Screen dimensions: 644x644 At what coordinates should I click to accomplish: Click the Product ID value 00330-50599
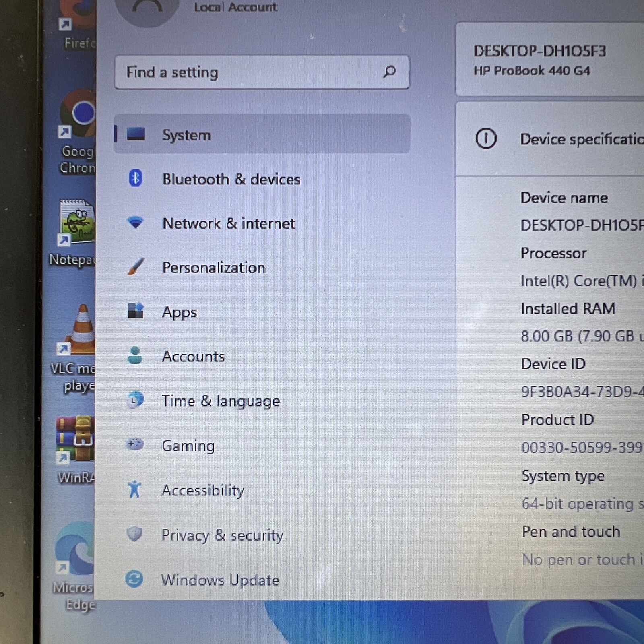(582, 447)
